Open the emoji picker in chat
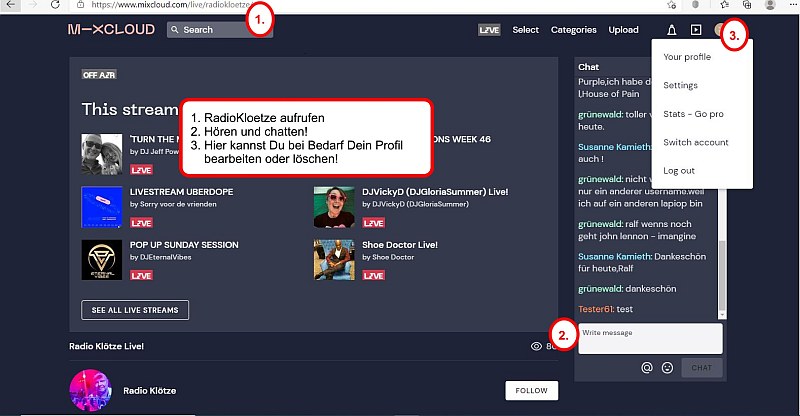800x416 pixels. 667,368
